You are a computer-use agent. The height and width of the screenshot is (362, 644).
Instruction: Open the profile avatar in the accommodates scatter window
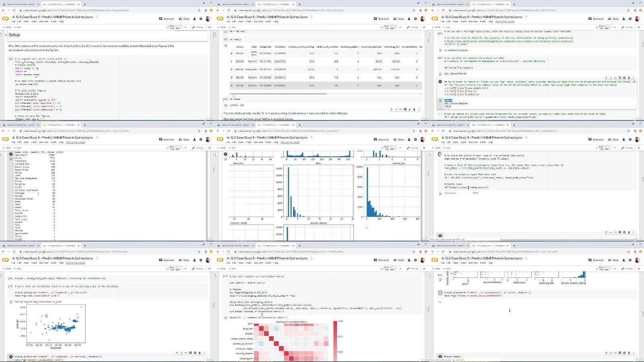click(637, 260)
